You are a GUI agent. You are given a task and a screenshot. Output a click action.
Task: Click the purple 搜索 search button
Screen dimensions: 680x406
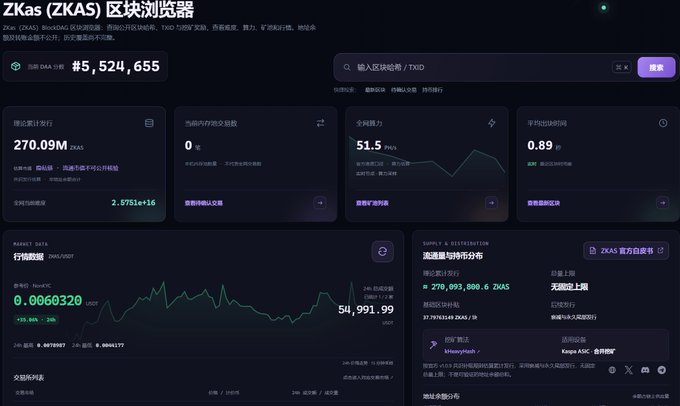pyautogui.click(x=656, y=67)
